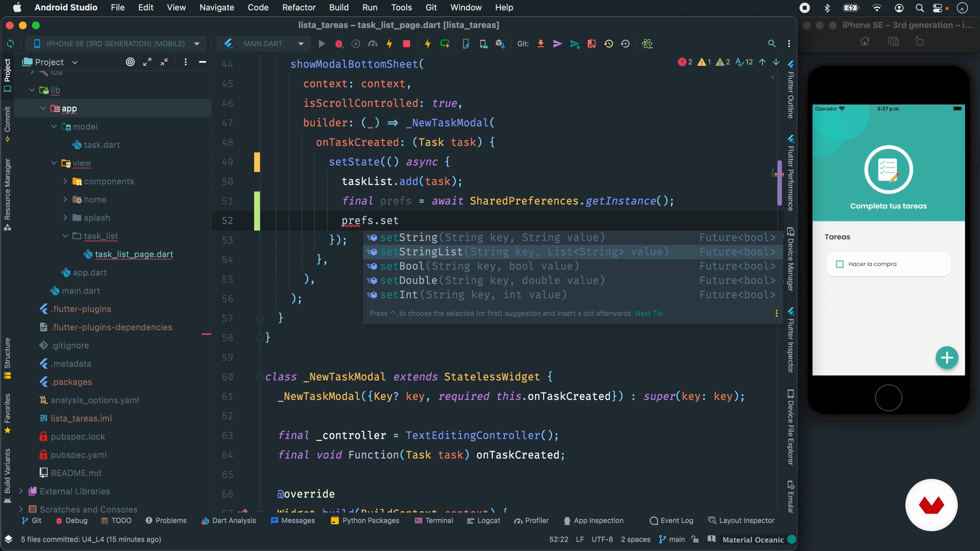Click the Git commit purple arrow
The image size is (980, 551).
tap(557, 44)
